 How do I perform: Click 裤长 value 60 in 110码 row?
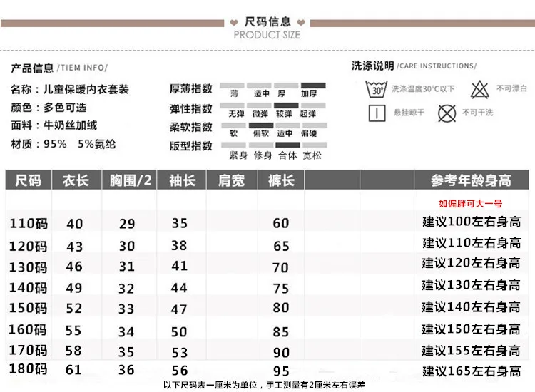tap(281, 223)
